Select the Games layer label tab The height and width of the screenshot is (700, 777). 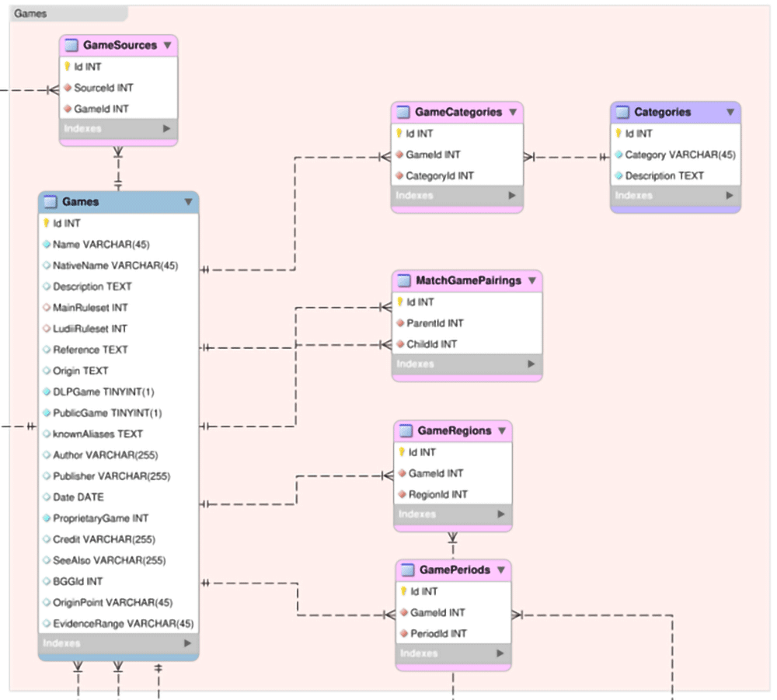pos(68,14)
